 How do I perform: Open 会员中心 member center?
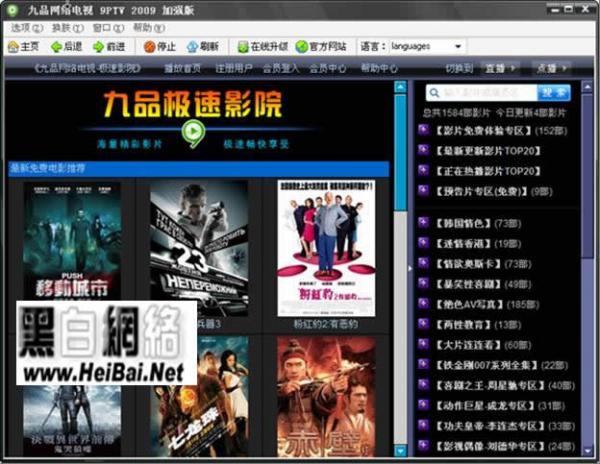pyautogui.click(x=328, y=68)
